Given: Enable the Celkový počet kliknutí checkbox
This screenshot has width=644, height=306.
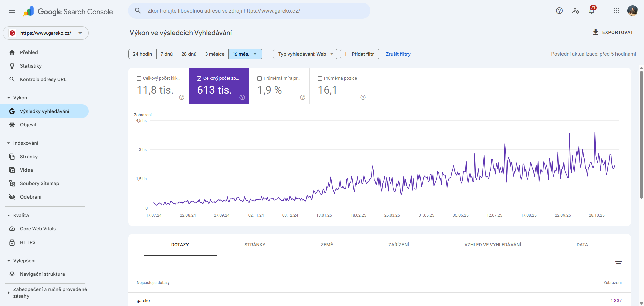Looking at the screenshot, I should pos(139,78).
